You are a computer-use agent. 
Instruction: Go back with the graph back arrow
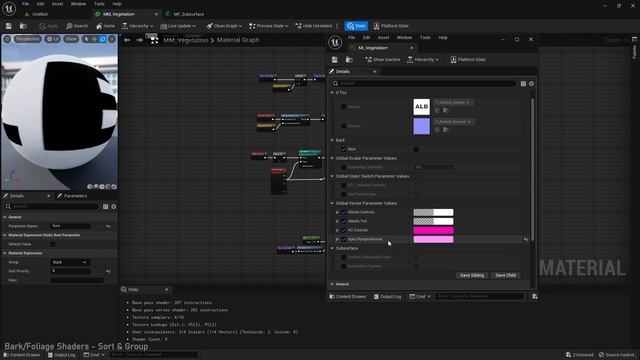pos(127,40)
